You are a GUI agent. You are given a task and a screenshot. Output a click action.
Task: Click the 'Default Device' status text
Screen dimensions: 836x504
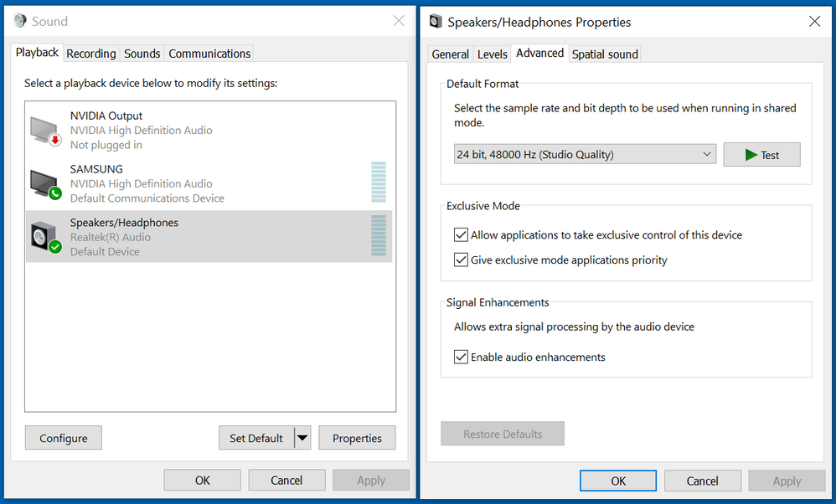click(105, 251)
